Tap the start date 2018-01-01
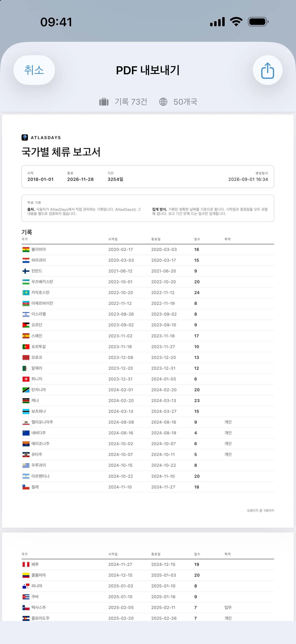The image size is (296, 644). (x=40, y=179)
